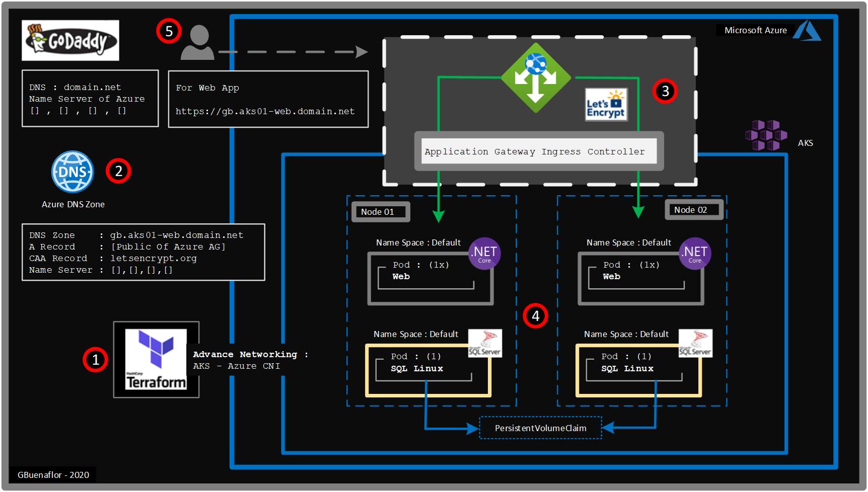Click the Web pod box in Node 01
This screenshot has height=492, width=868.
click(430, 279)
